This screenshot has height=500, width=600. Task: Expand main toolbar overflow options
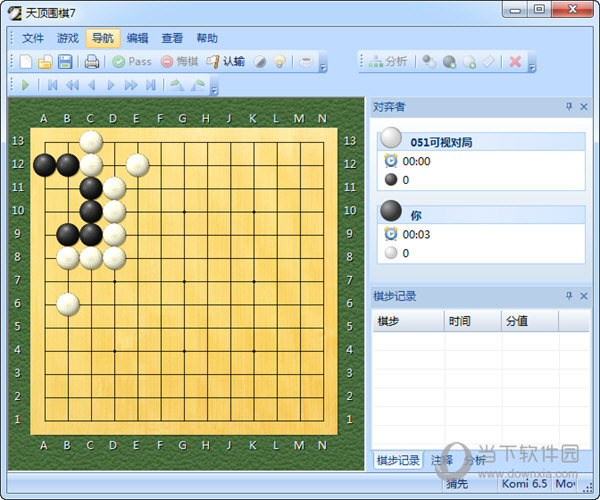[x=323, y=68]
